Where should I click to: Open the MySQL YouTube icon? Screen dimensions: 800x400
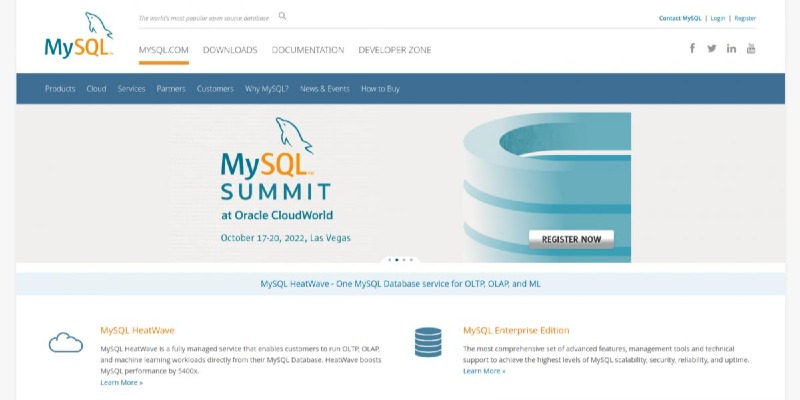pyautogui.click(x=751, y=48)
